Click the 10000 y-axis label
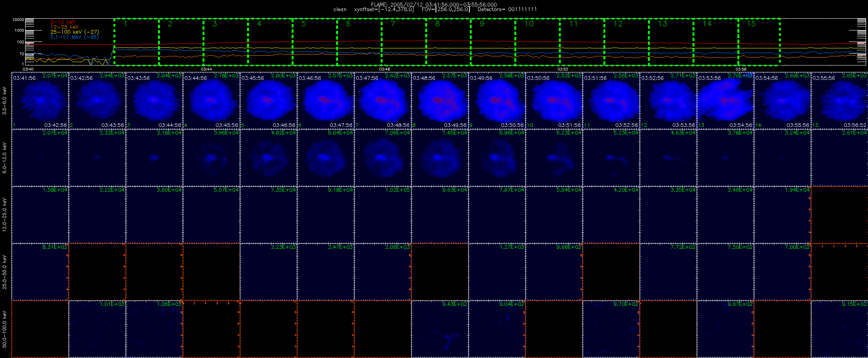The width and height of the screenshot is (868, 358). [x=18, y=19]
